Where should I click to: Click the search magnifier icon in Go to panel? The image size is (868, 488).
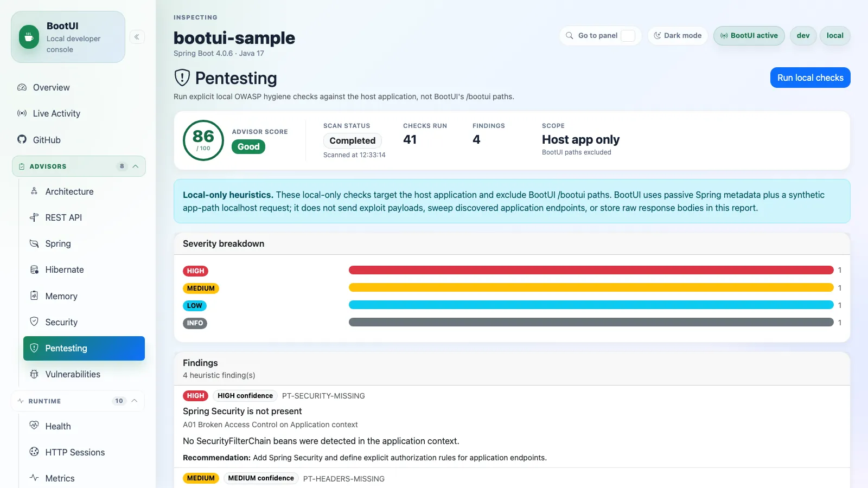click(x=570, y=36)
